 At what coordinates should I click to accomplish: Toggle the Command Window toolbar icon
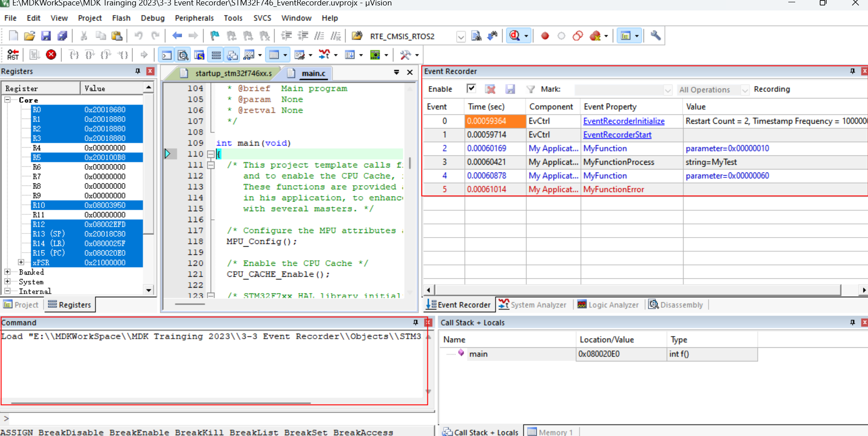pos(167,55)
